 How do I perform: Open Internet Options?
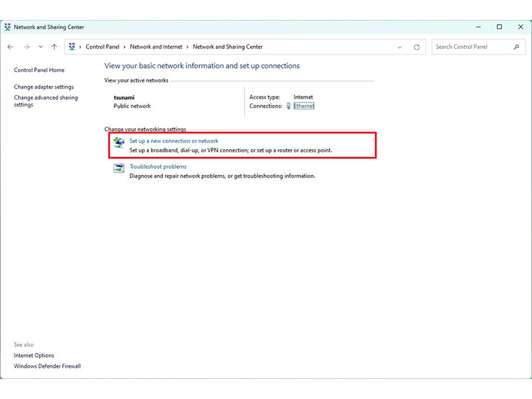(34, 355)
